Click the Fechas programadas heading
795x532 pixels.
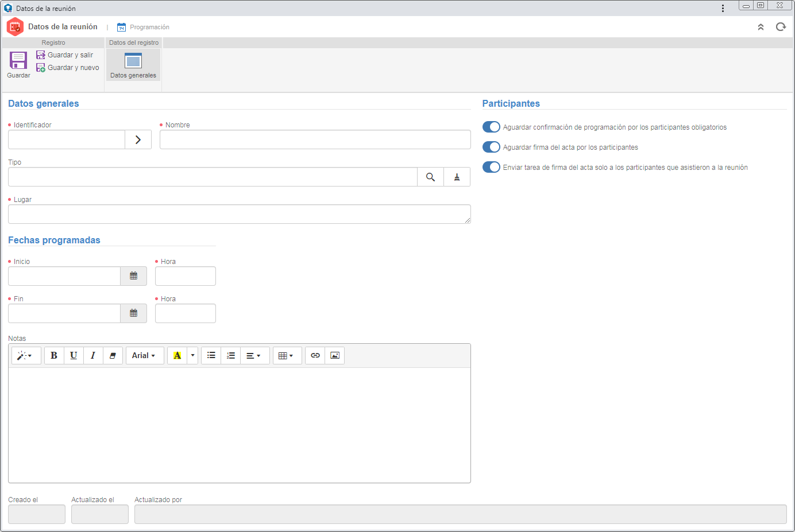54,240
